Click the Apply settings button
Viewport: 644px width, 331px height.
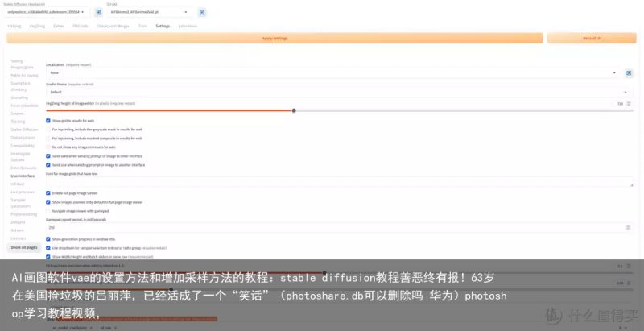click(275, 38)
